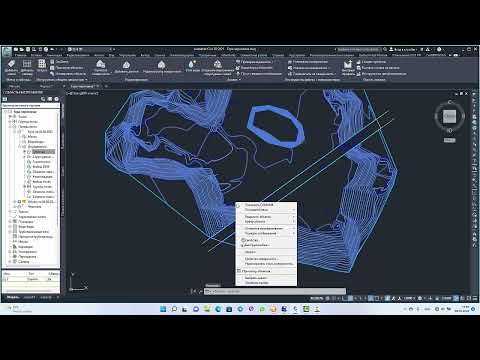Open Последний ввод submenu in context menu
Viewport: 480px width, 360px height.
266,210
